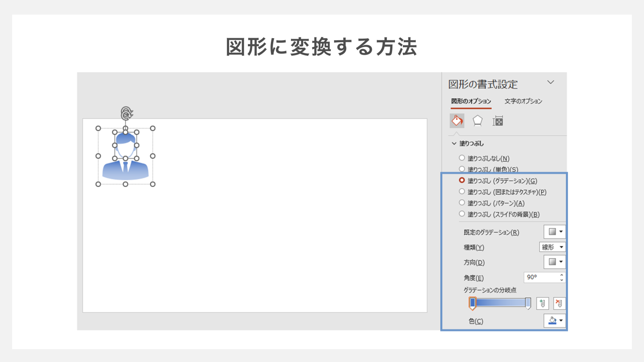Collapse the 塗りつぶし section
This screenshot has height=362, width=644.
[x=454, y=143]
